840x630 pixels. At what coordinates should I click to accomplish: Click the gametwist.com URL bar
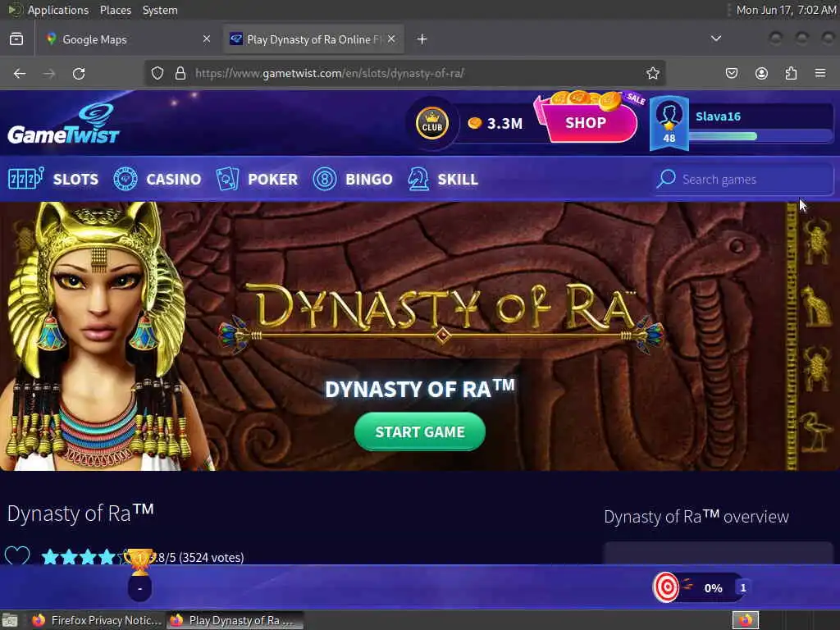tap(404, 73)
